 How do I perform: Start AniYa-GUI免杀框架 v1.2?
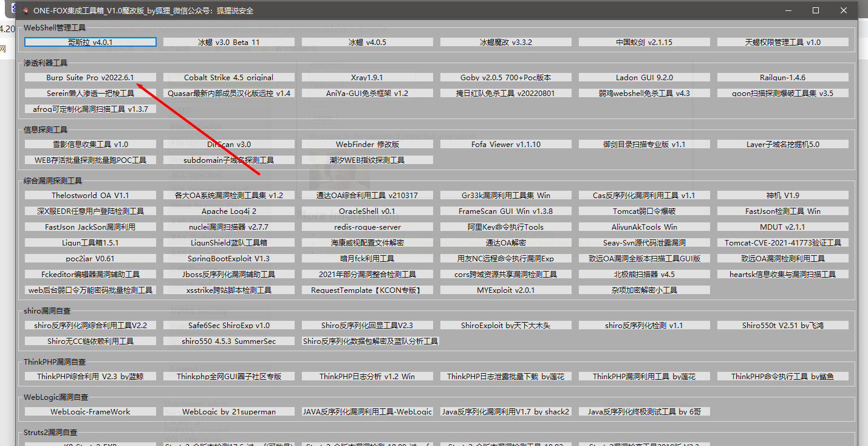click(x=367, y=94)
